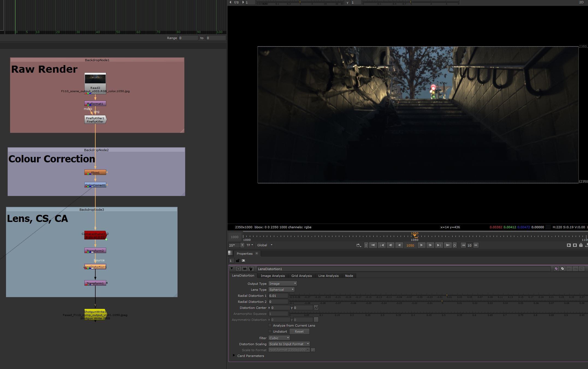This screenshot has width=588, height=369.
Task: Step back one frame
Action: click(391, 245)
